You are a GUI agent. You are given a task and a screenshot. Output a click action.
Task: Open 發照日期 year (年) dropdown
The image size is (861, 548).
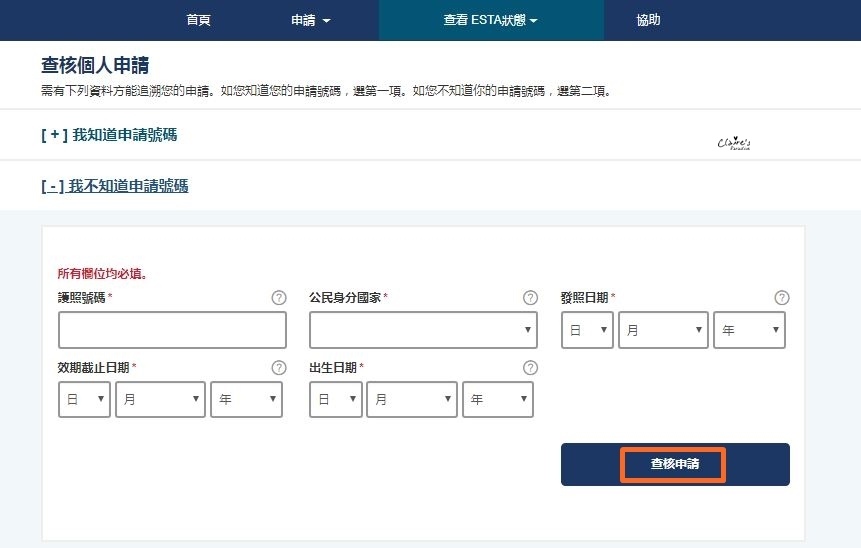749,330
